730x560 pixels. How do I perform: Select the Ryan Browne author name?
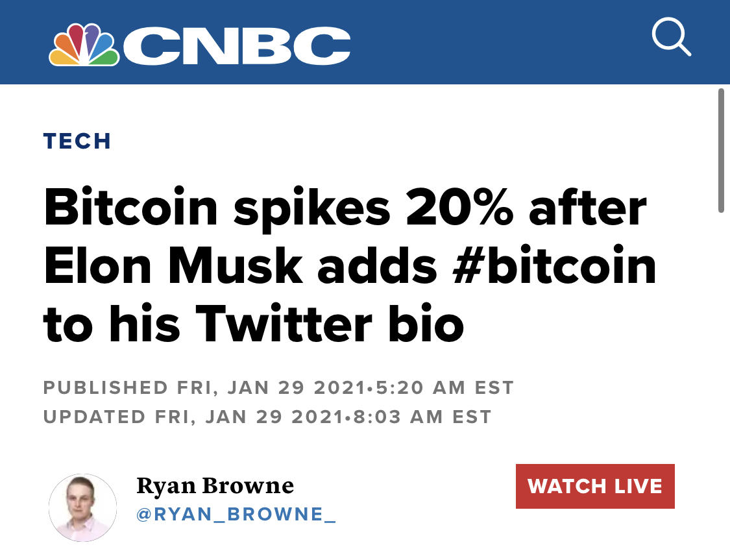point(215,485)
